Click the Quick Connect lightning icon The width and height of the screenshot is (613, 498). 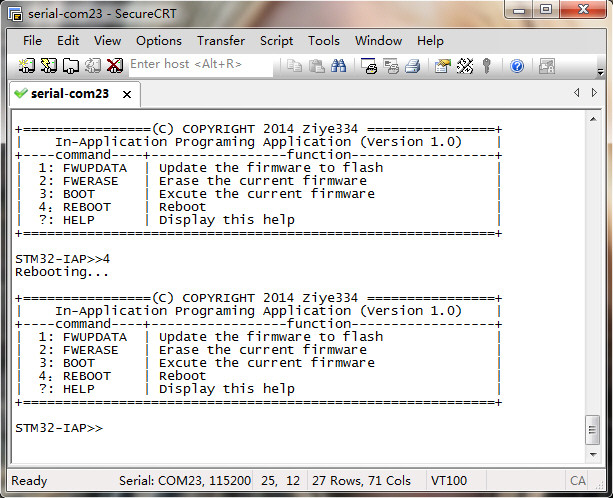(49, 66)
